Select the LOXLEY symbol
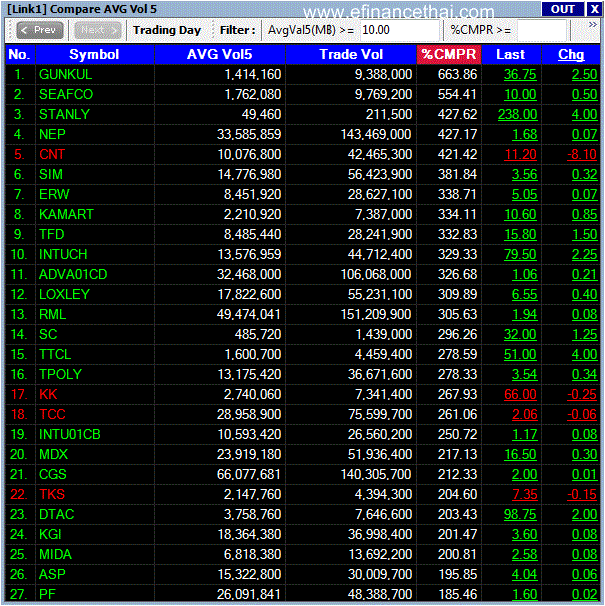The width and height of the screenshot is (605, 606). pos(64,294)
